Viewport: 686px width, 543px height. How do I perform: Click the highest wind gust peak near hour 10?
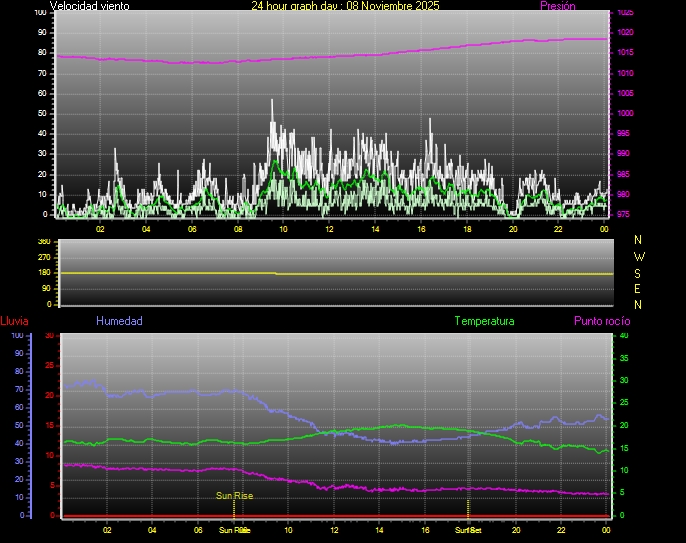pyautogui.click(x=272, y=101)
